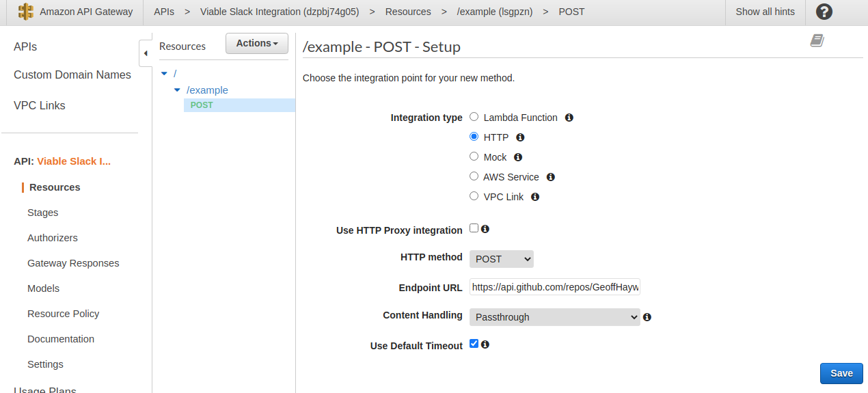
Task: Open Documentation section in sidebar
Action: (61, 339)
